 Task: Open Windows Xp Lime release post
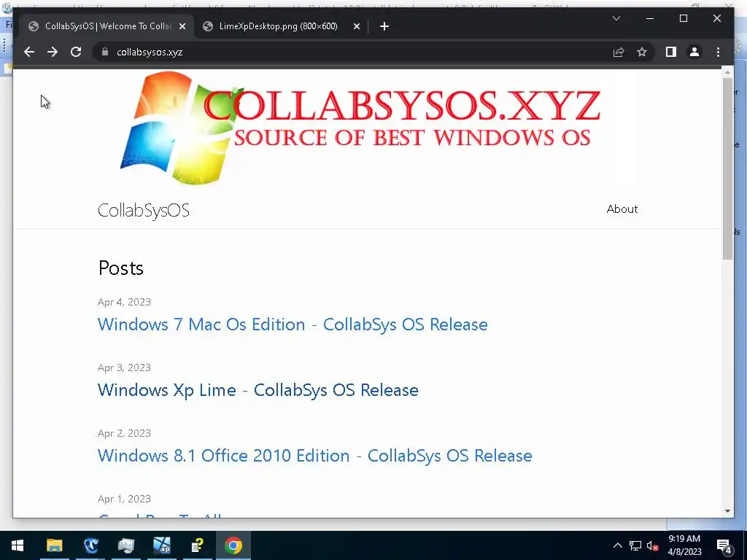258,390
